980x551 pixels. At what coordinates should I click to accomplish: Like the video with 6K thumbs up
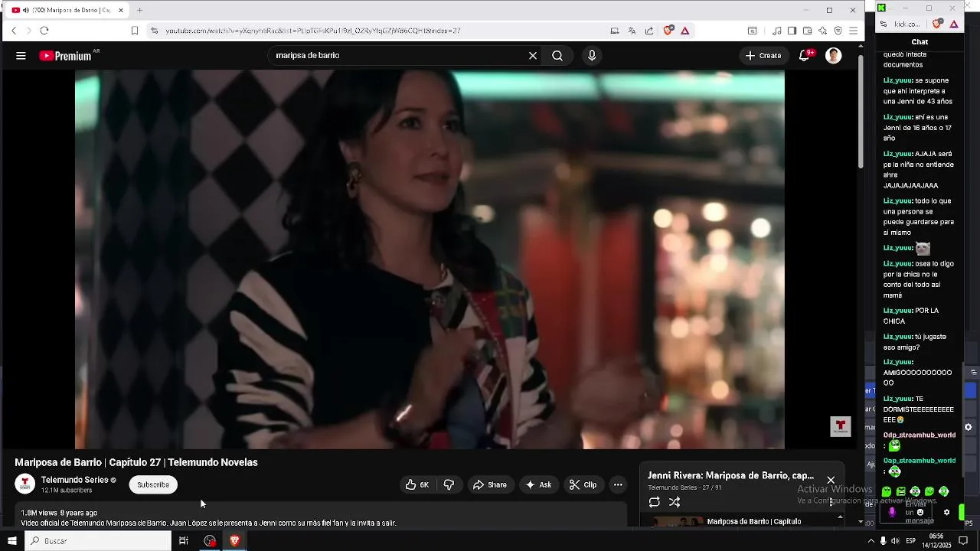417,484
